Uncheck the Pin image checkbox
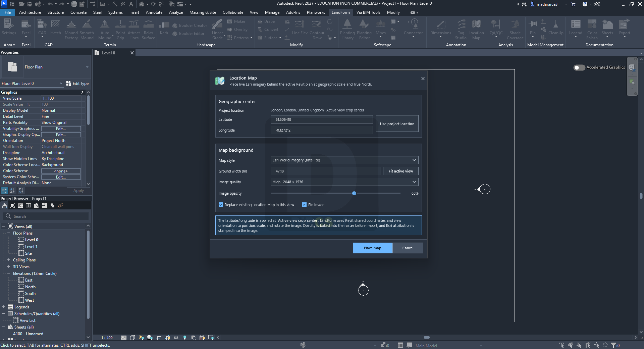Viewport: 644px width, 349px height. tap(304, 205)
